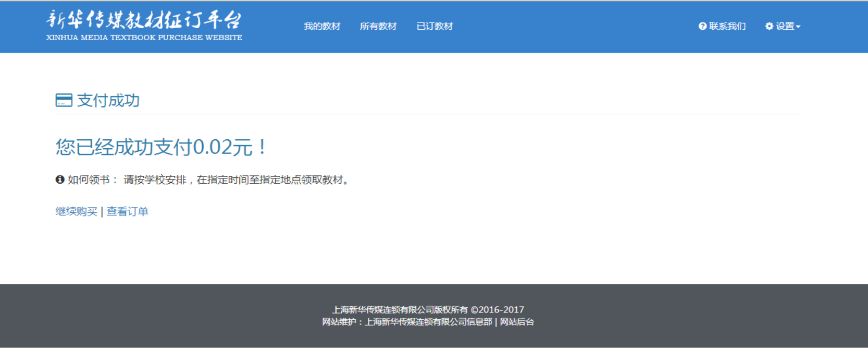Click the calligraphy 新华传媒教材征订平台 logo

144,20
